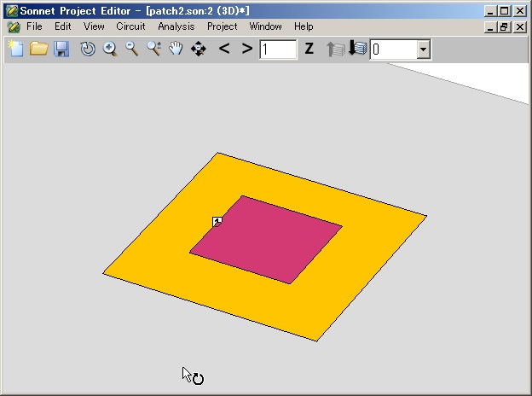The width and height of the screenshot is (532, 396).
Task: Decrease Z scale with < button
Action: (224, 49)
